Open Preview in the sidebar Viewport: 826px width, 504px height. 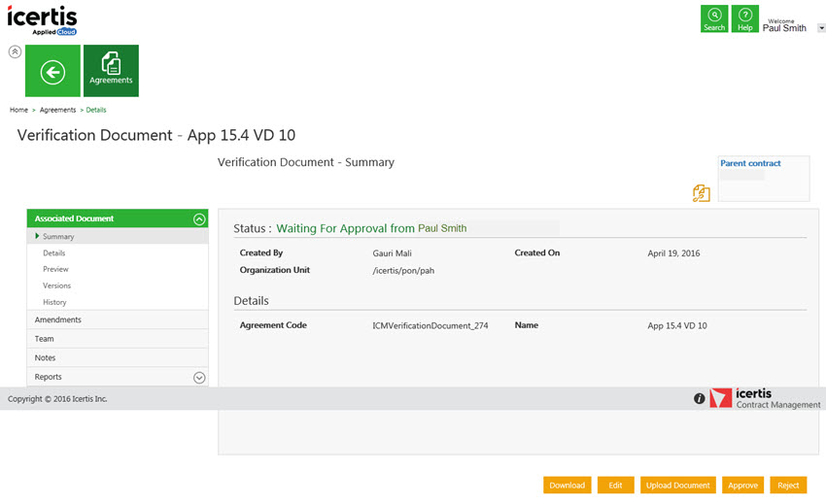click(55, 269)
